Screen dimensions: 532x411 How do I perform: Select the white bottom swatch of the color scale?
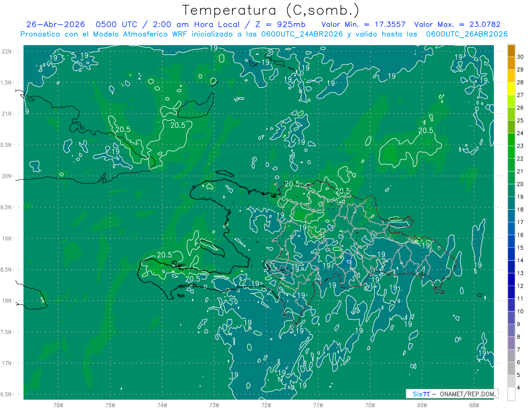(511, 394)
